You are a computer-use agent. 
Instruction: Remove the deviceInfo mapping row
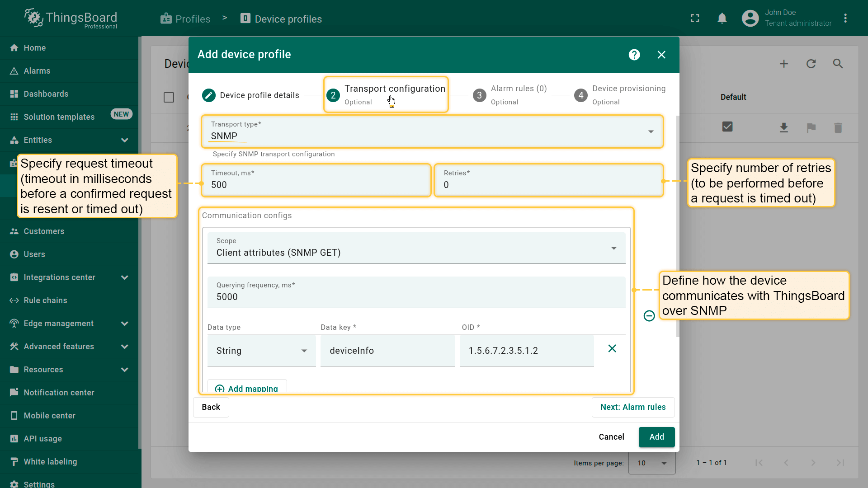pyautogui.click(x=612, y=348)
